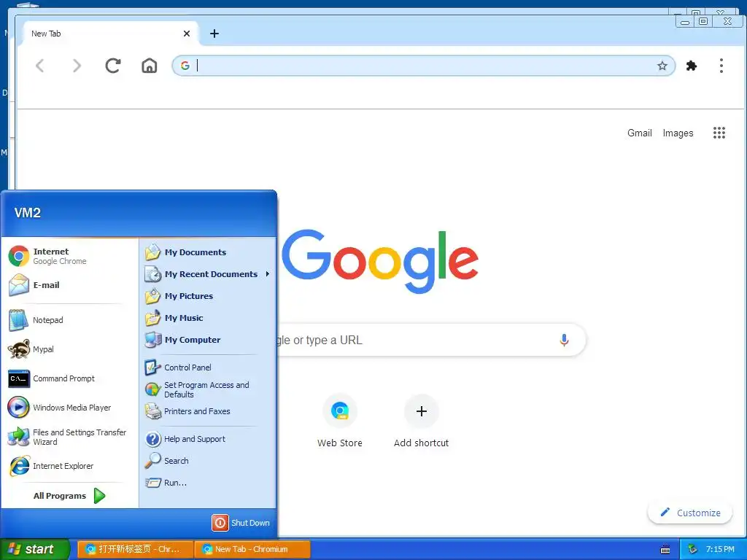The width and height of the screenshot is (747, 560).
Task: Close the New Tab tab
Action: (187, 34)
